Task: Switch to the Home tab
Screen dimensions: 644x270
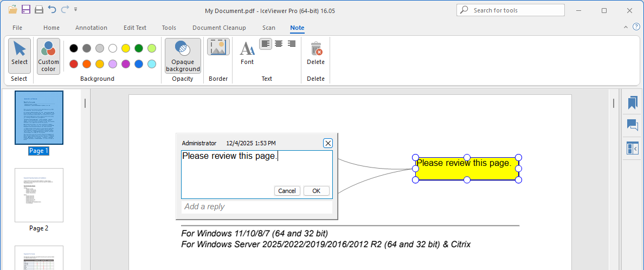Action: click(51, 28)
